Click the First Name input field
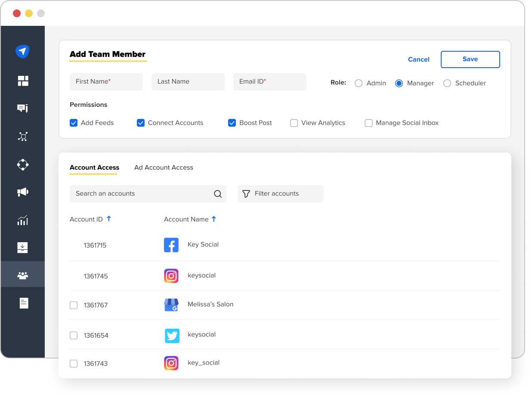This screenshot has height=399, width=532. (x=106, y=82)
